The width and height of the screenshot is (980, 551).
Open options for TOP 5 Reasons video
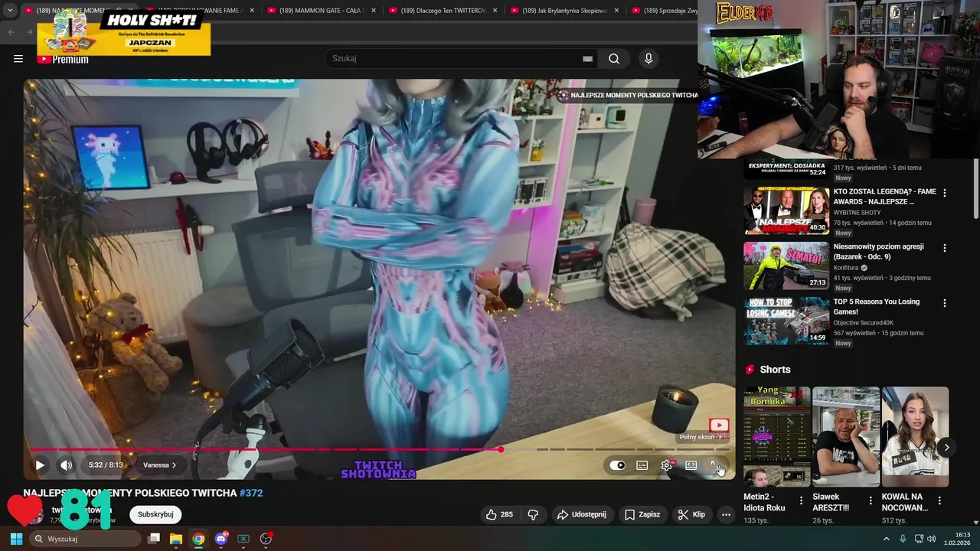(944, 303)
